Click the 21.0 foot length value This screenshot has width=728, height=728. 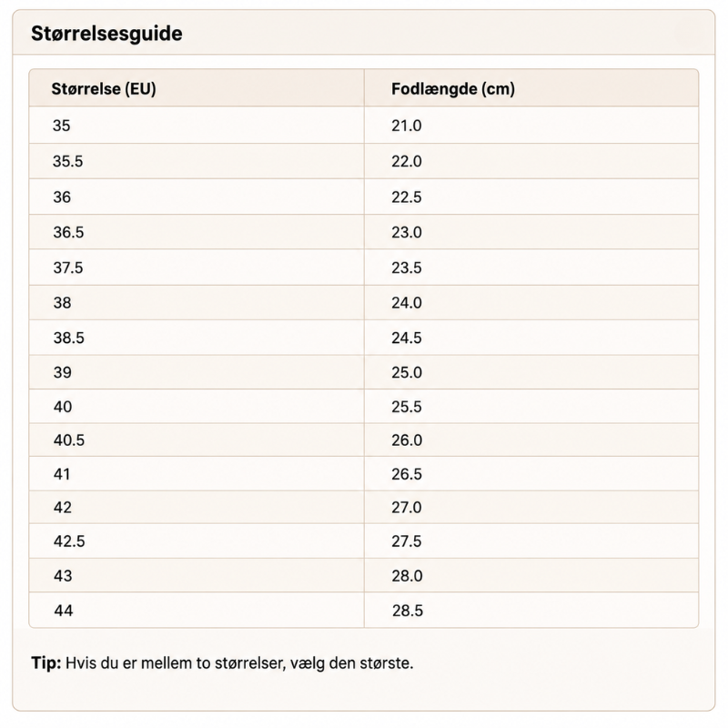tap(406, 126)
